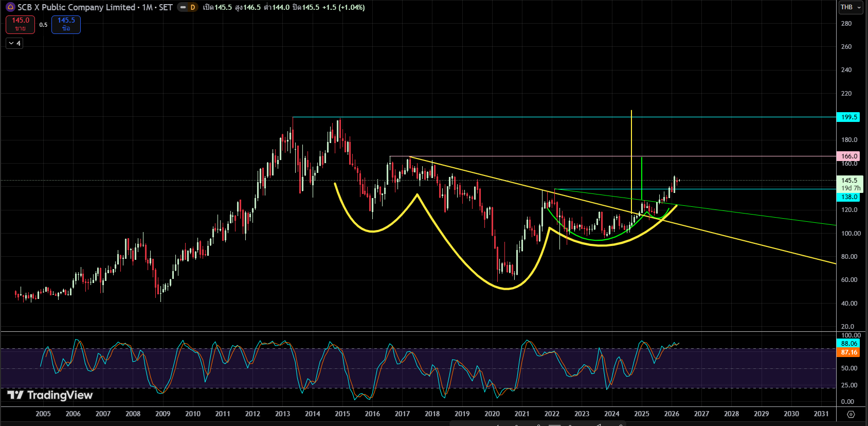Click the close value ปิด145.5 in the legend
The height and width of the screenshot is (426, 868).
click(x=305, y=7)
